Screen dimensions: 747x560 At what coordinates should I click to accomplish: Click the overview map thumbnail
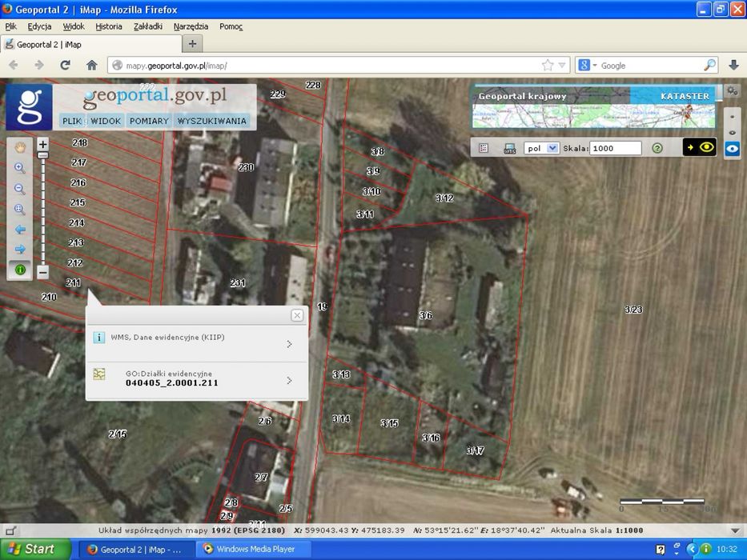pos(593,116)
